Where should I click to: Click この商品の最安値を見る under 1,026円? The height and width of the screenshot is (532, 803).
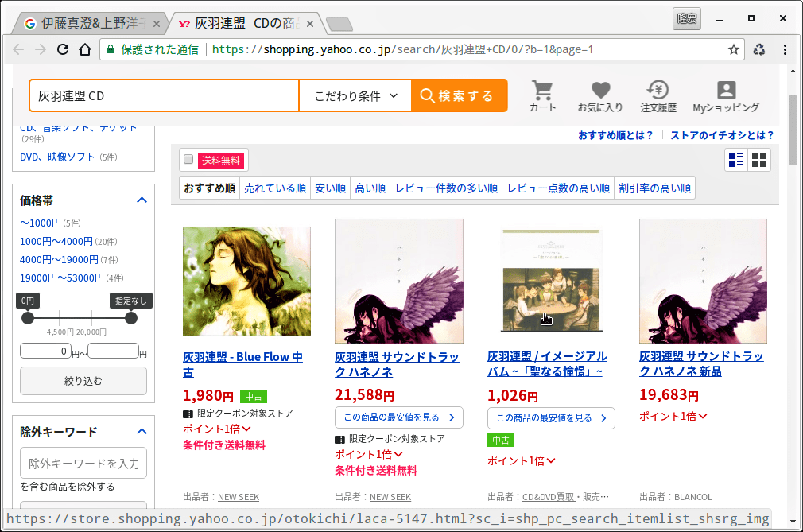(x=551, y=418)
